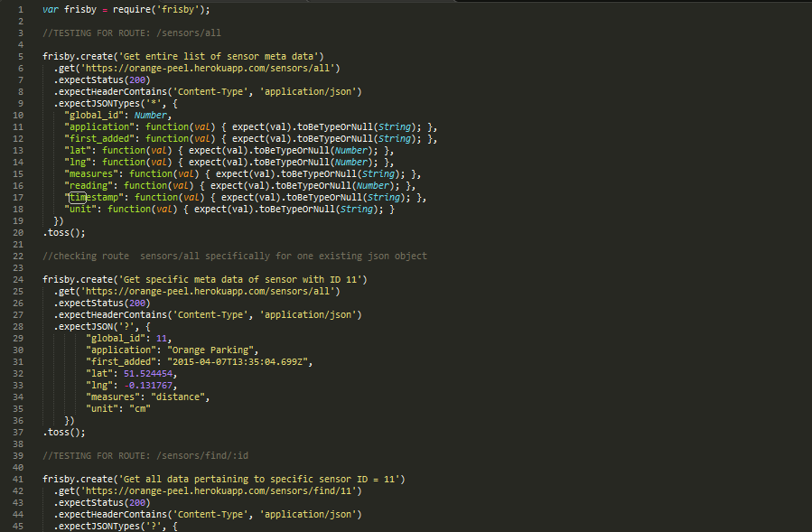Click the comment '//TESTING FOR ROUTE: /sensors/all'
Viewport: 812px width, 532px height.
(132, 33)
